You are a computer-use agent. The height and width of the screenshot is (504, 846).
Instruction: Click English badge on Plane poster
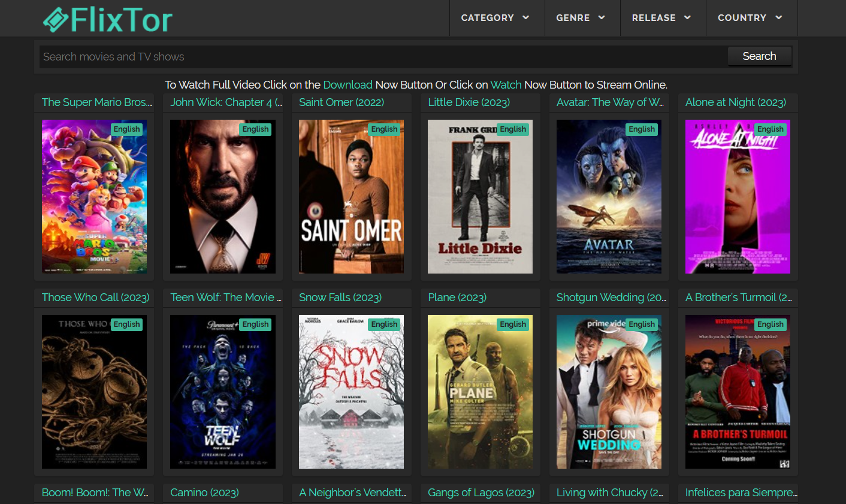(x=513, y=324)
